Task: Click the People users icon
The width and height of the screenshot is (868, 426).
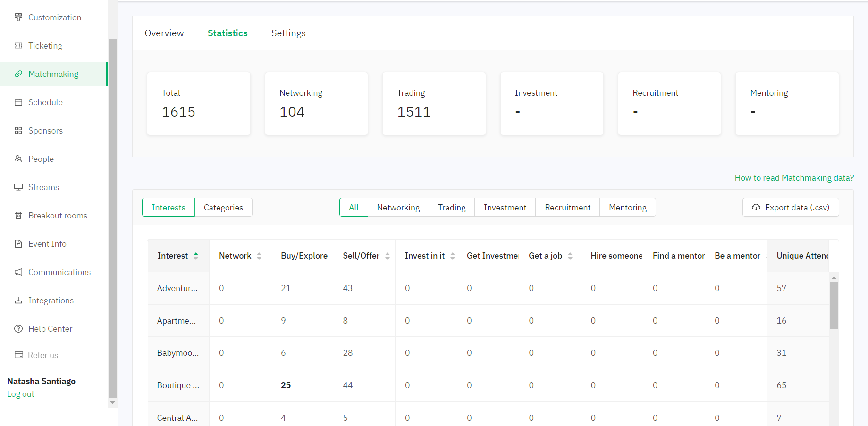Action: tap(18, 159)
